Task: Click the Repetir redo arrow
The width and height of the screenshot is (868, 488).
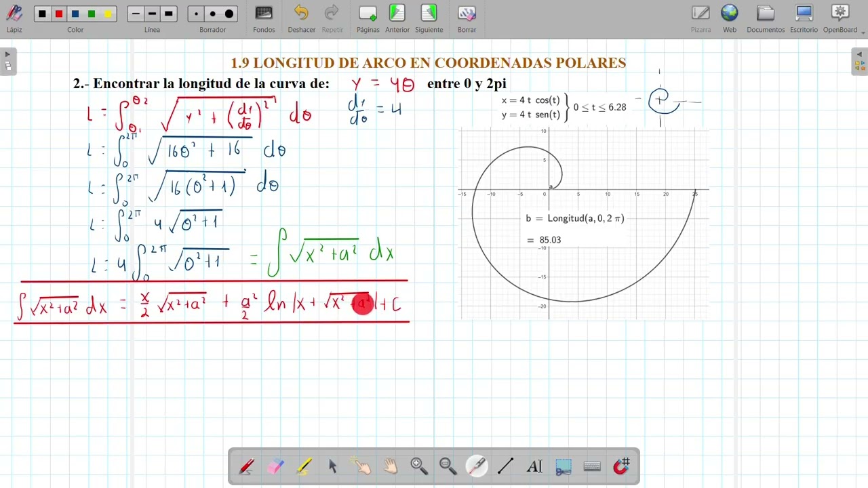Action: point(332,18)
